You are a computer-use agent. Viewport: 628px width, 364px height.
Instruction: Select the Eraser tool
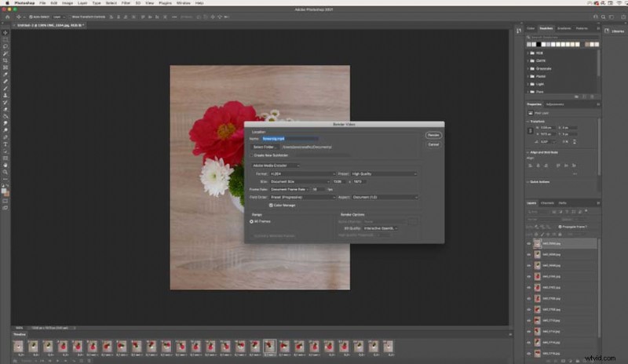point(5,109)
